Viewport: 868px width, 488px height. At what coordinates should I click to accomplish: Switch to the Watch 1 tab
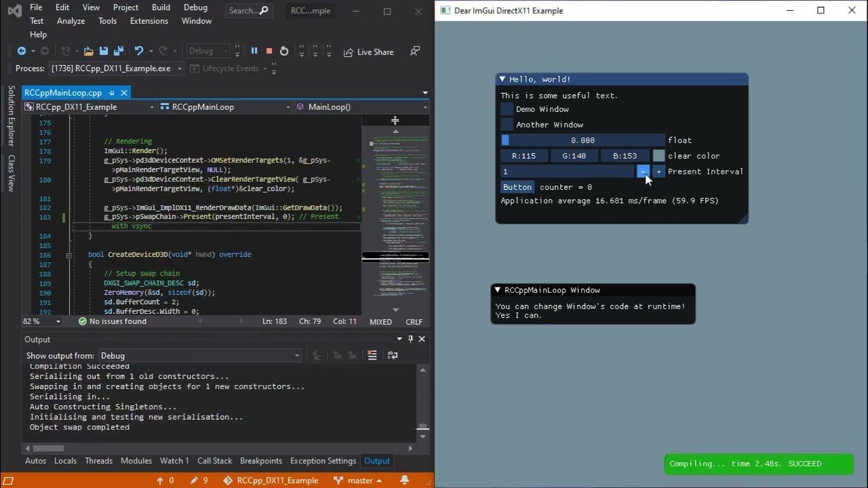(174, 461)
